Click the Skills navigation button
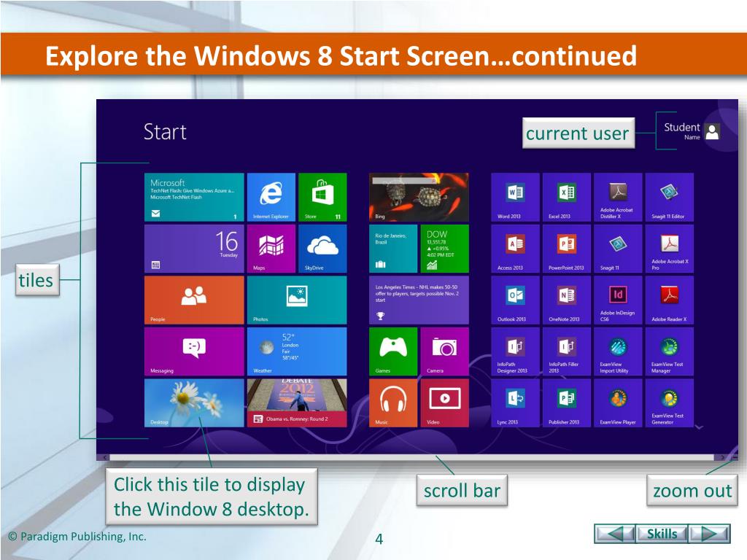747x560 pixels. [x=662, y=533]
